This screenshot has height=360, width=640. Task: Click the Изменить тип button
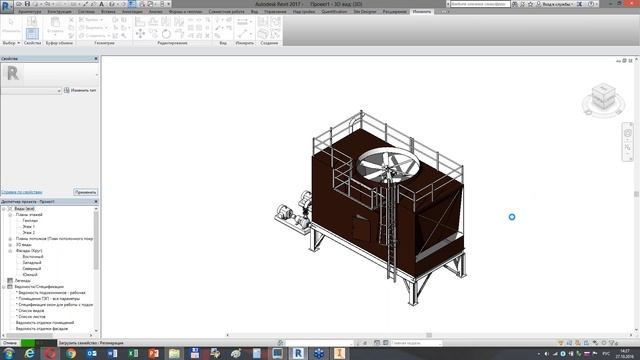coord(80,90)
